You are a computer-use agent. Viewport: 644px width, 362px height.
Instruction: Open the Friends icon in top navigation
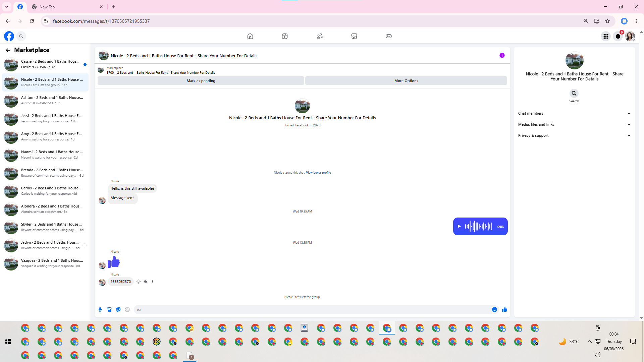coord(320,36)
